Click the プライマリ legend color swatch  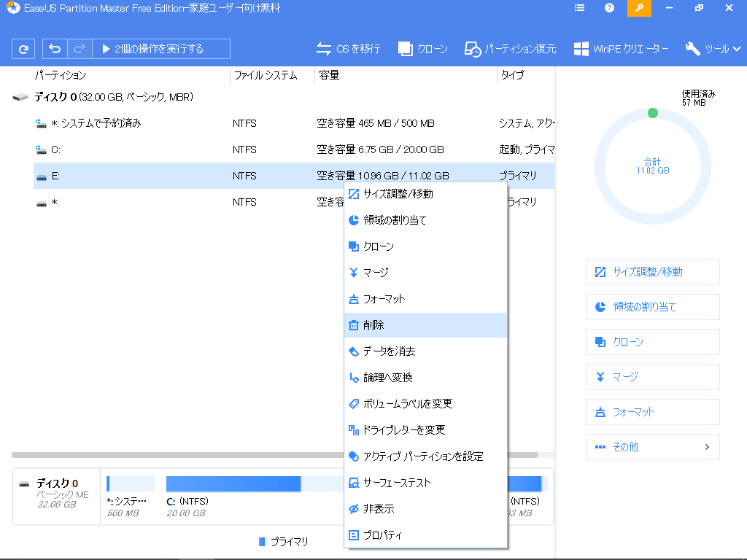coord(262,542)
